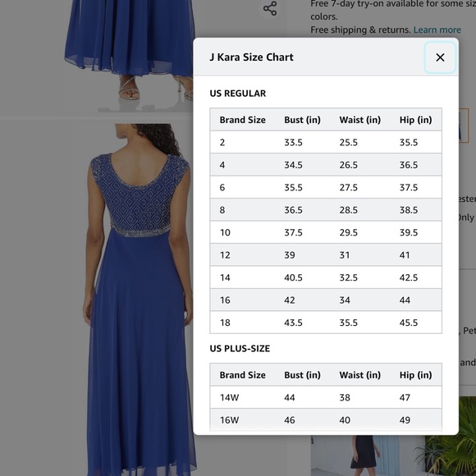Click the black dress photo below the popup
This screenshot has height=476, width=476.
click(x=393, y=455)
